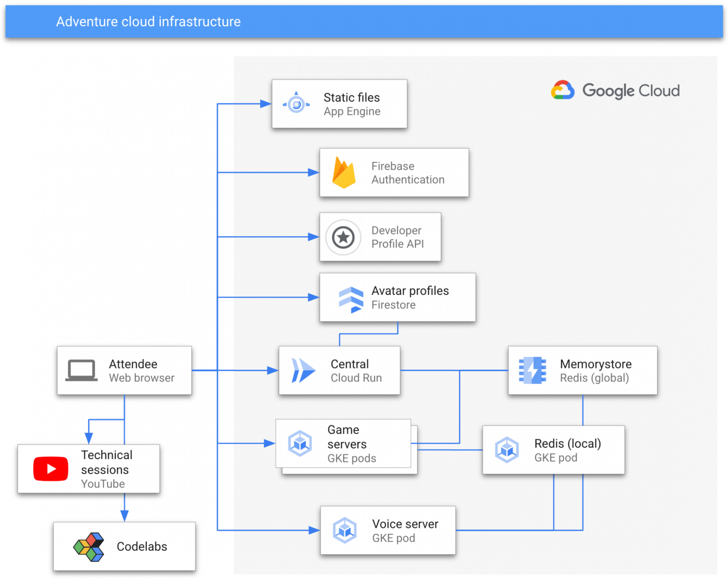Click the laptop icon in the Attendee box
This screenshot has height=585, width=728.
81,370
